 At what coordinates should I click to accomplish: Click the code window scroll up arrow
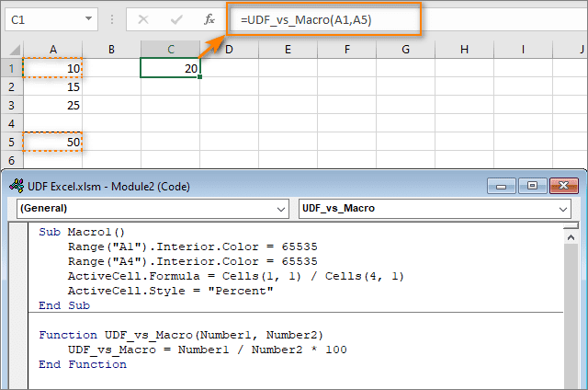coord(571,237)
